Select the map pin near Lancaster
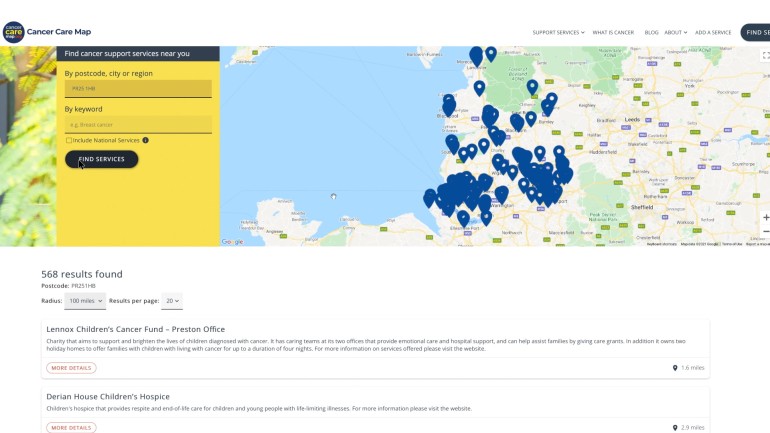 (476, 56)
